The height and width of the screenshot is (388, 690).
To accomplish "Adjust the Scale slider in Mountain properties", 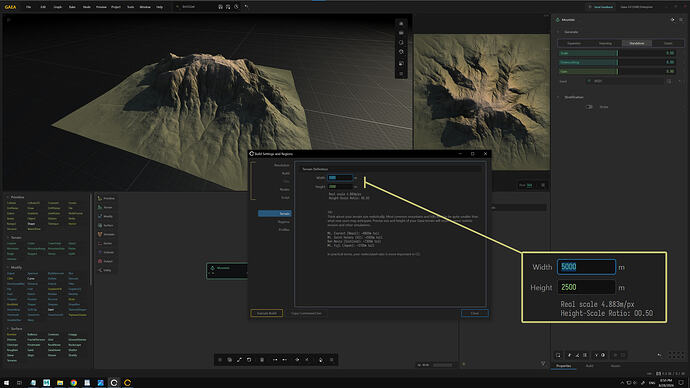I will tap(617, 53).
